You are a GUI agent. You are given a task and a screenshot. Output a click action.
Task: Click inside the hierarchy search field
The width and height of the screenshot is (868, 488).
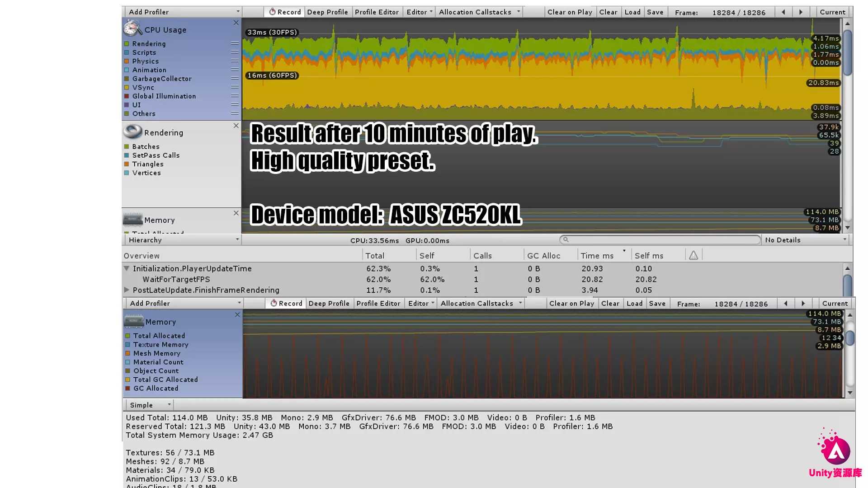click(x=656, y=239)
